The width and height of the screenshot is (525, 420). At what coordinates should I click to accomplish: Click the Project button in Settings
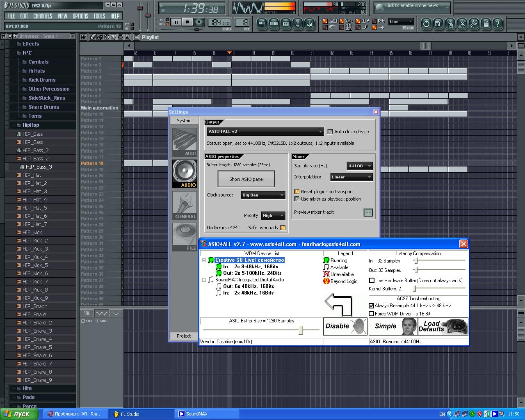point(184,336)
